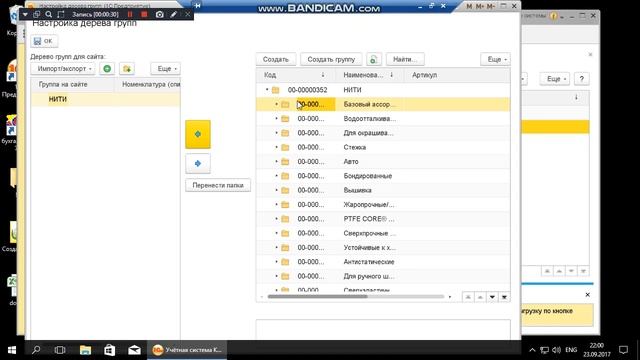Click the Bandicam magnifier search icon
The image size is (640, 360).
pyautogui.click(x=49, y=14)
